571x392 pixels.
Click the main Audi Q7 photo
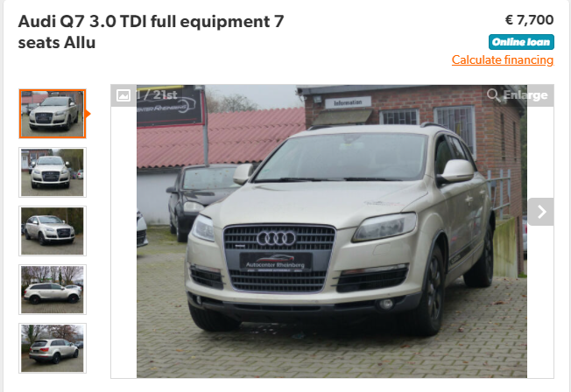point(332,232)
